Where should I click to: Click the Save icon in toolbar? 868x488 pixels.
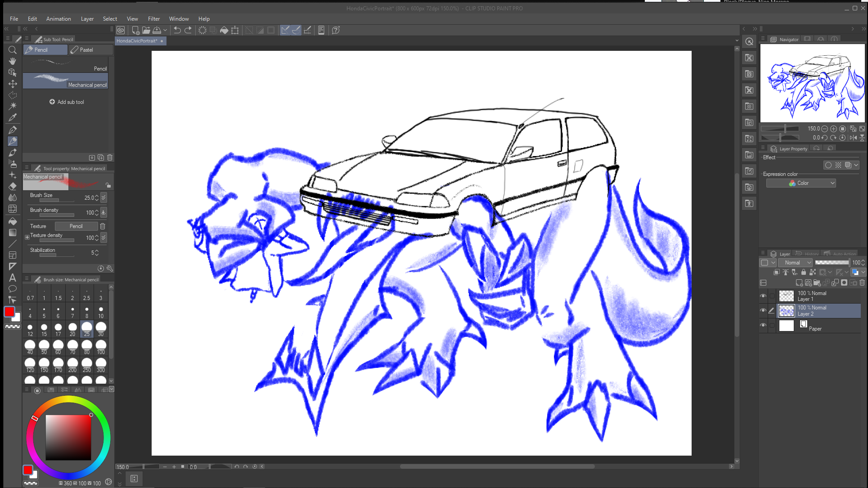point(157,30)
